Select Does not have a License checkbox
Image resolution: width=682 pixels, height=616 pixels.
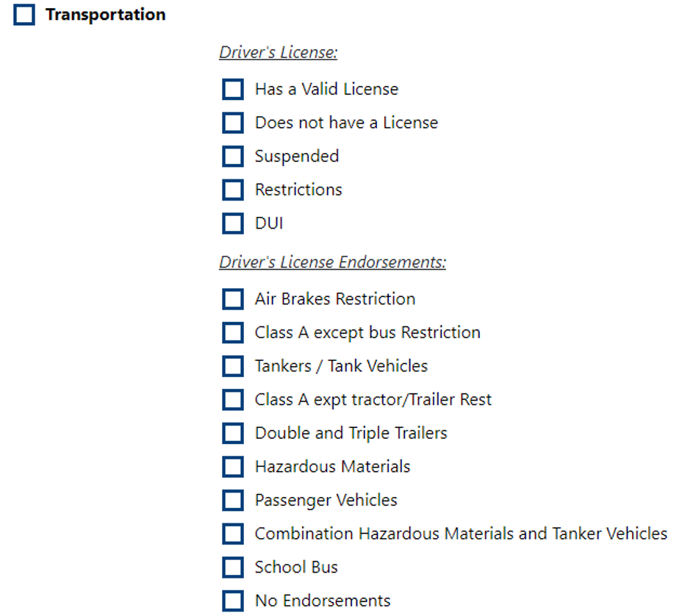pos(233,123)
